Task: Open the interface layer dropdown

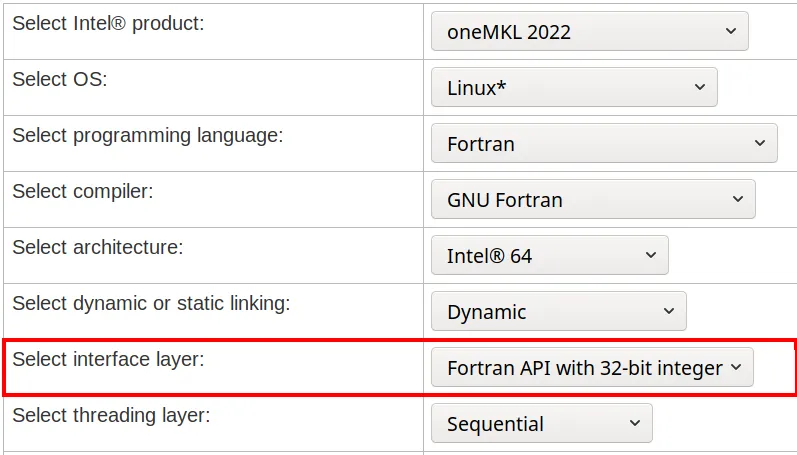Action: point(592,367)
